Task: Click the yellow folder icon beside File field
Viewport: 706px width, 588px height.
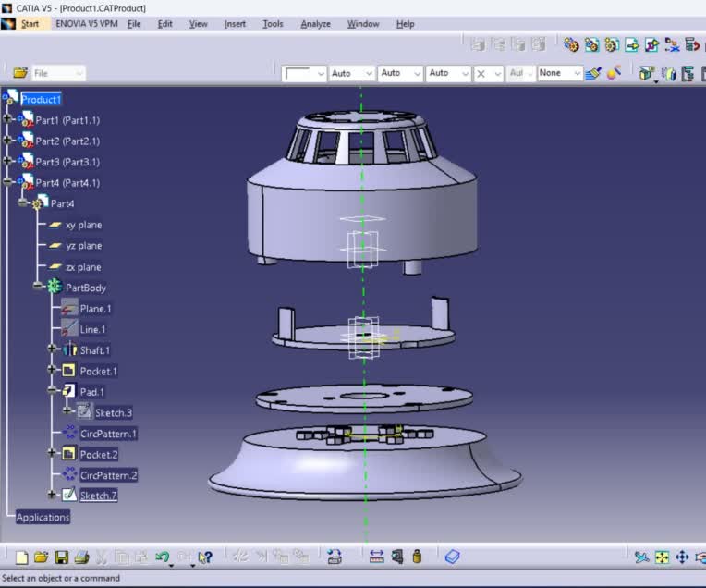Action: 19,72
